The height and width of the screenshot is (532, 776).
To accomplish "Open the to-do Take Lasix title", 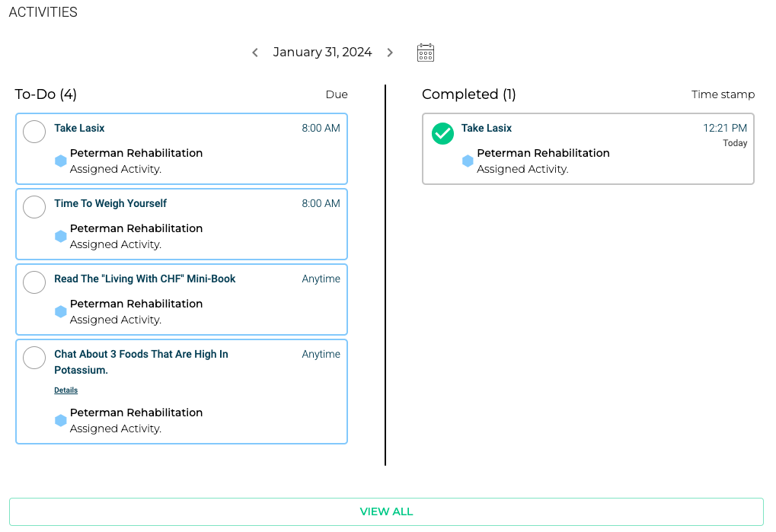I will click(79, 128).
